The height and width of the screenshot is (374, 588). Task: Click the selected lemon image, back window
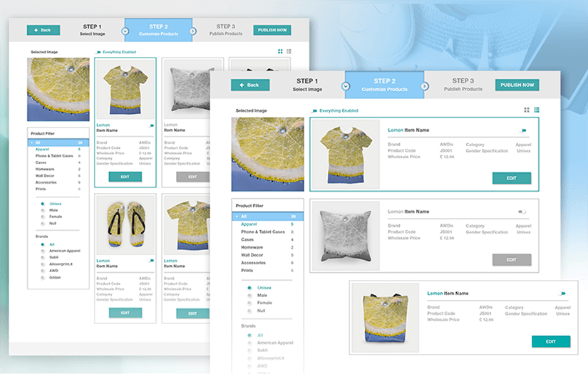click(x=58, y=89)
